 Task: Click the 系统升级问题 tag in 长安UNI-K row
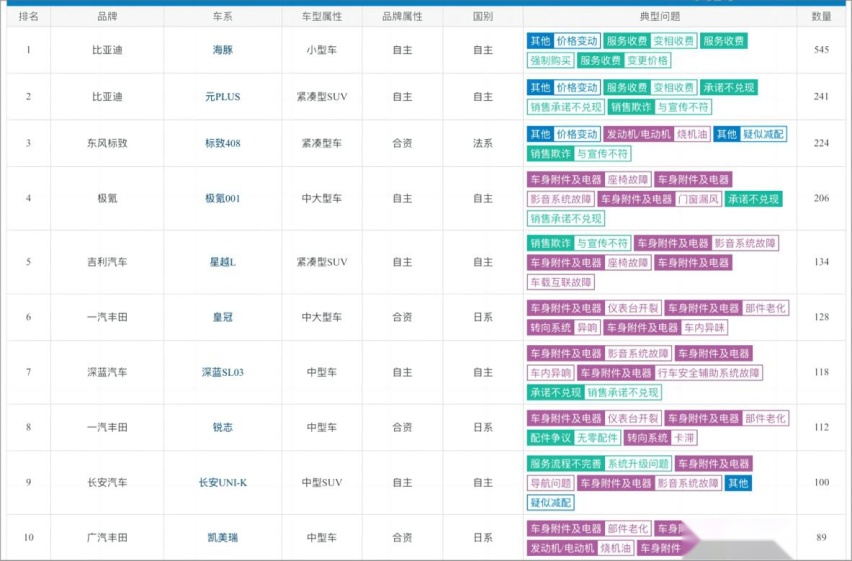pyautogui.click(x=638, y=464)
